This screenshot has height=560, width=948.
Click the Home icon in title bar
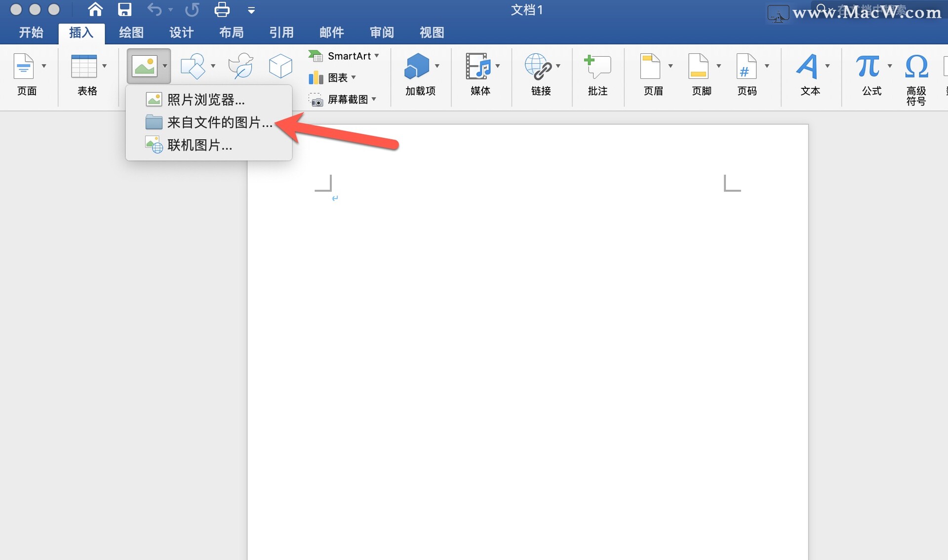point(95,9)
